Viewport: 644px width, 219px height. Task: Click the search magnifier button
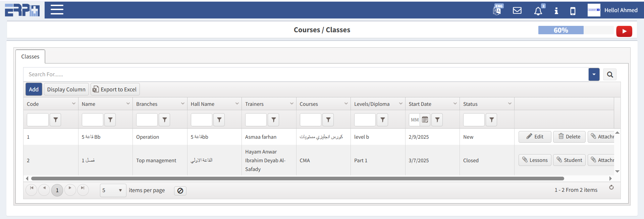click(610, 75)
